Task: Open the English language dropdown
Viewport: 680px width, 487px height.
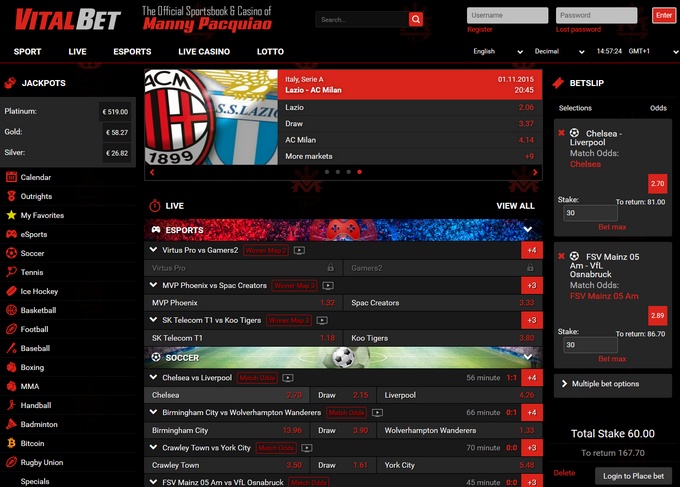Action: 498,52
